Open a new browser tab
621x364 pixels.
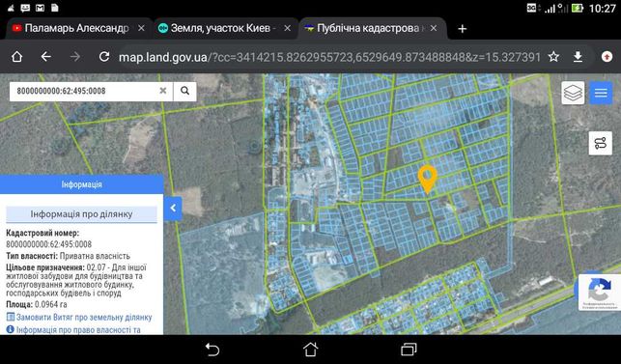[x=462, y=29]
